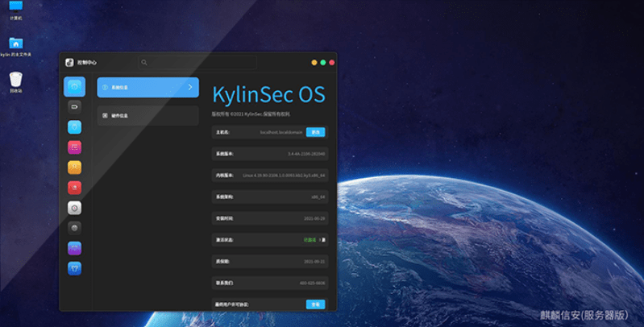Open the 回收站 (Recycle Bin) desktop icon

tap(15, 82)
